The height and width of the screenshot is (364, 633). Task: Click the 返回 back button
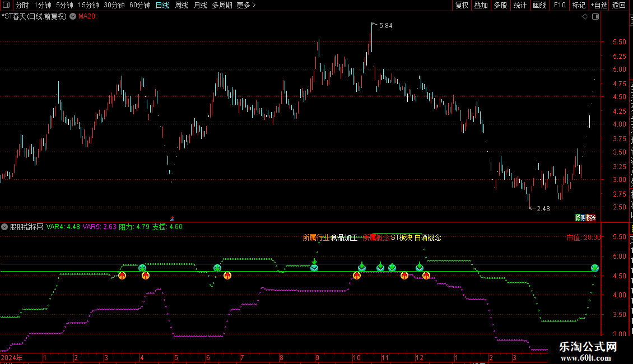[x=619, y=5]
